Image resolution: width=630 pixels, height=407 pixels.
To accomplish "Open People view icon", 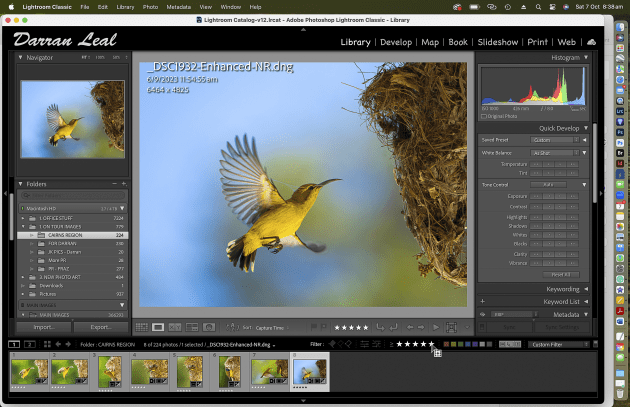I will point(209,327).
